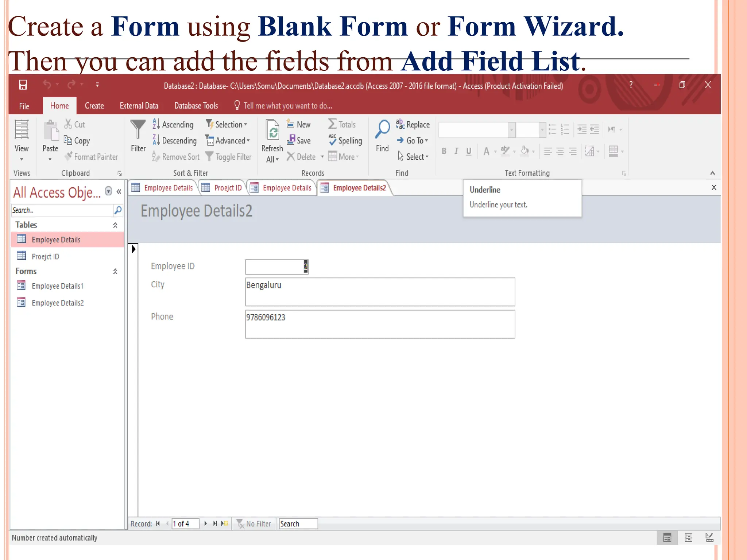Sort records Descending
Image resolution: width=747 pixels, height=560 pixels.
click(x=174, y=140)
